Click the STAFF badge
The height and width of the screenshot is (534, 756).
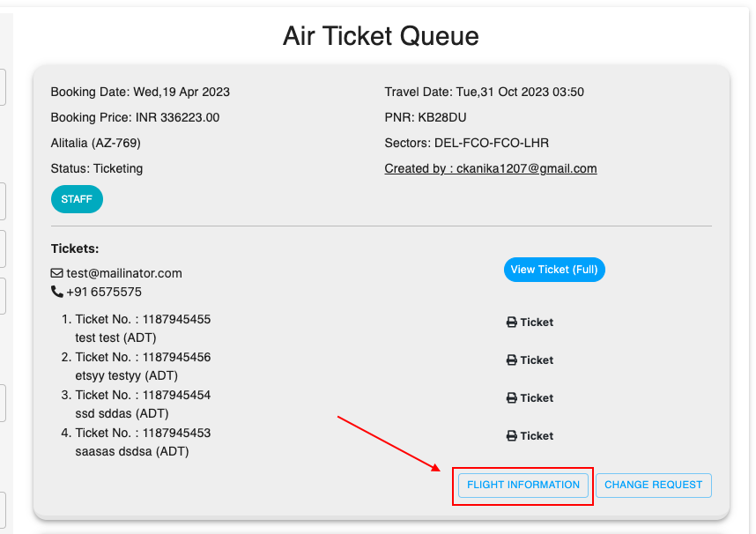[77, 199]
